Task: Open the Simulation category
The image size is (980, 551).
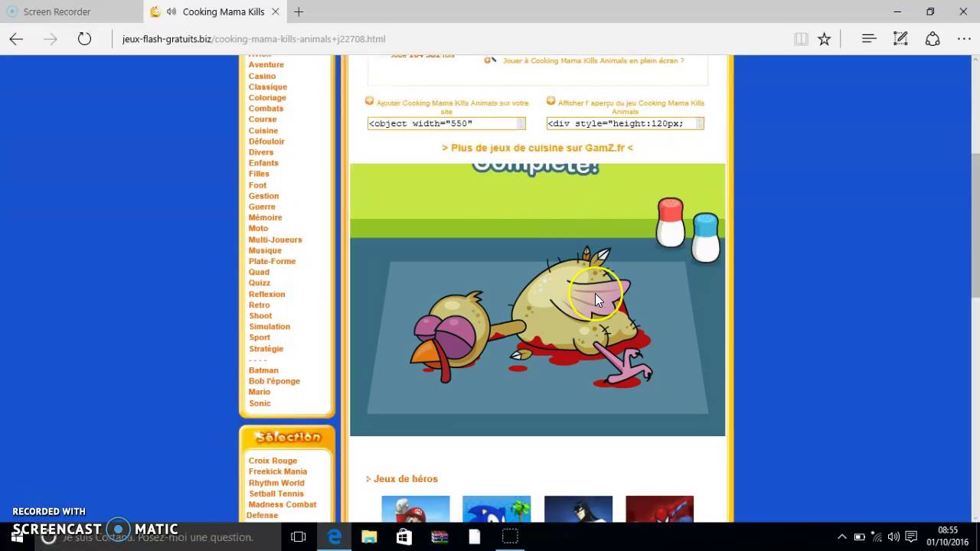Action: pos(269,326)
